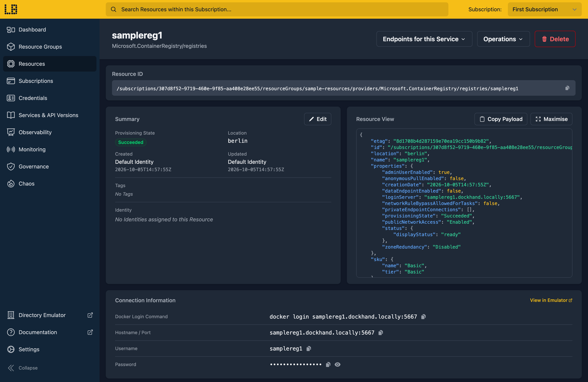The width and height of the screenshot is (588, 382).
Task: Copy the Hostname / Port value
Action: [x=381, y=333]
